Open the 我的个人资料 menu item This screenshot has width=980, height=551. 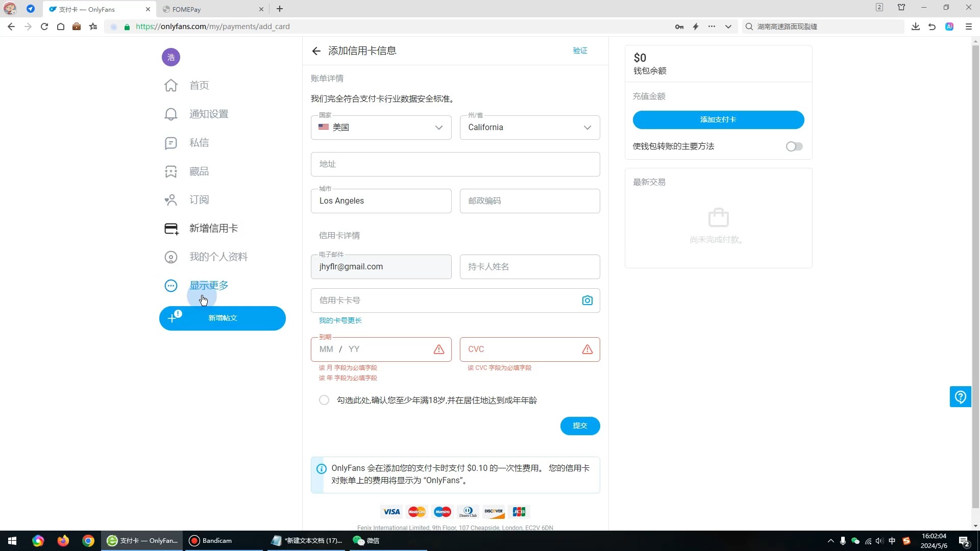tap(218, 257)
